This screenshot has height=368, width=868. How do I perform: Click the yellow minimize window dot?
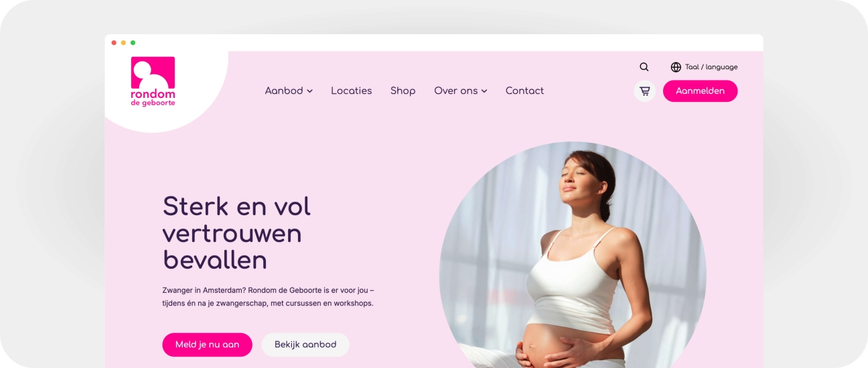[123, 43]
